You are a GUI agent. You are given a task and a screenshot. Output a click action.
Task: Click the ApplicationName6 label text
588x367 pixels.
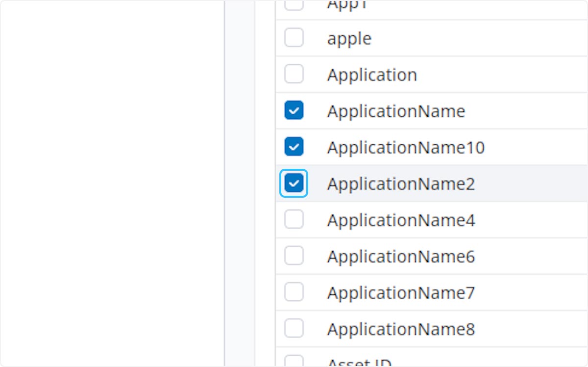[401, 257]
